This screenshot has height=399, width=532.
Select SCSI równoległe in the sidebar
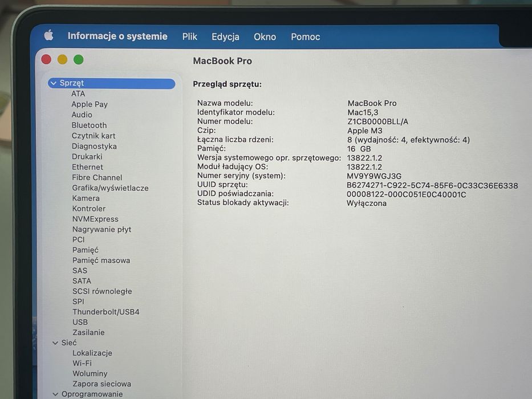tap(102, 291)
